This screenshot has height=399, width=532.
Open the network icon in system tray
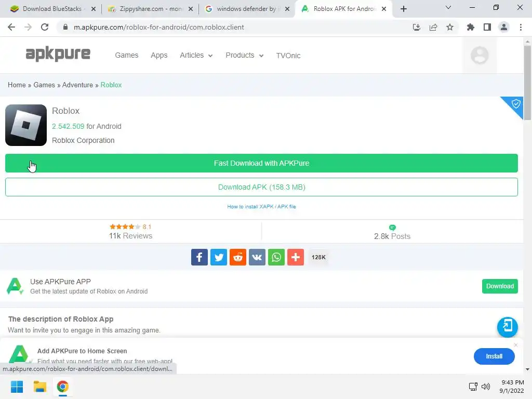[x=473, y=387]
